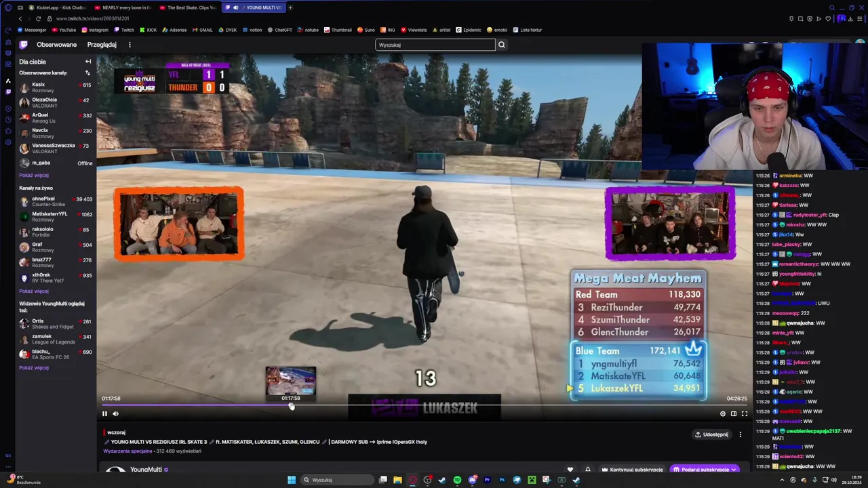Focus the Twitch Wyszukaj search field

(435, 45)
